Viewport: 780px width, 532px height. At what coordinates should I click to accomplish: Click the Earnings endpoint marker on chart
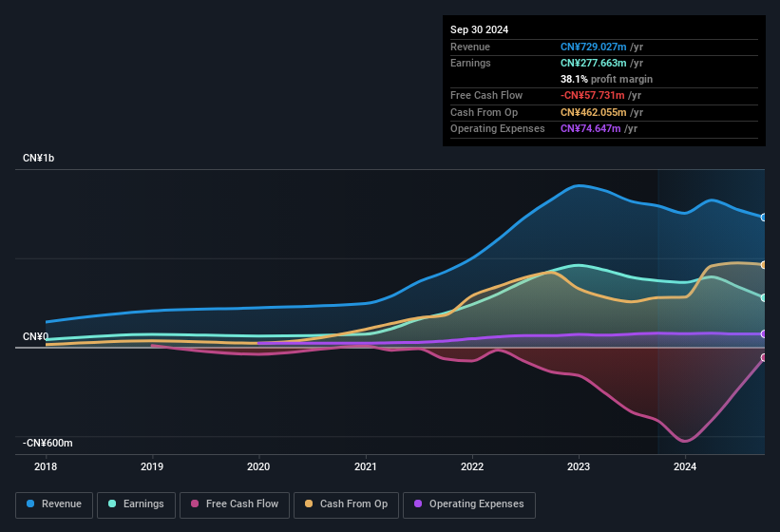(x=764, y=297)
